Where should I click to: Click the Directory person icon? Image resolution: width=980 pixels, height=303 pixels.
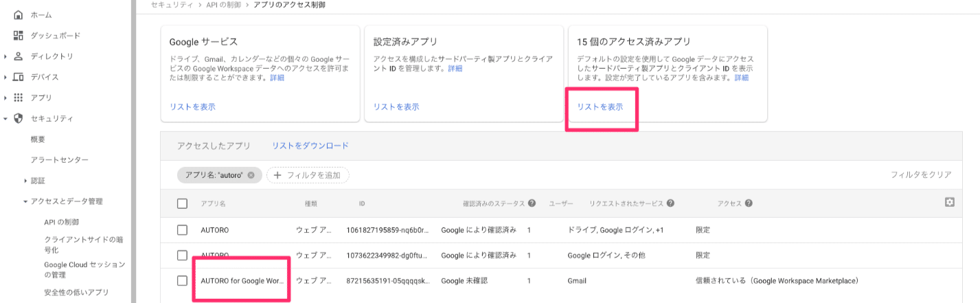[19, 56]
